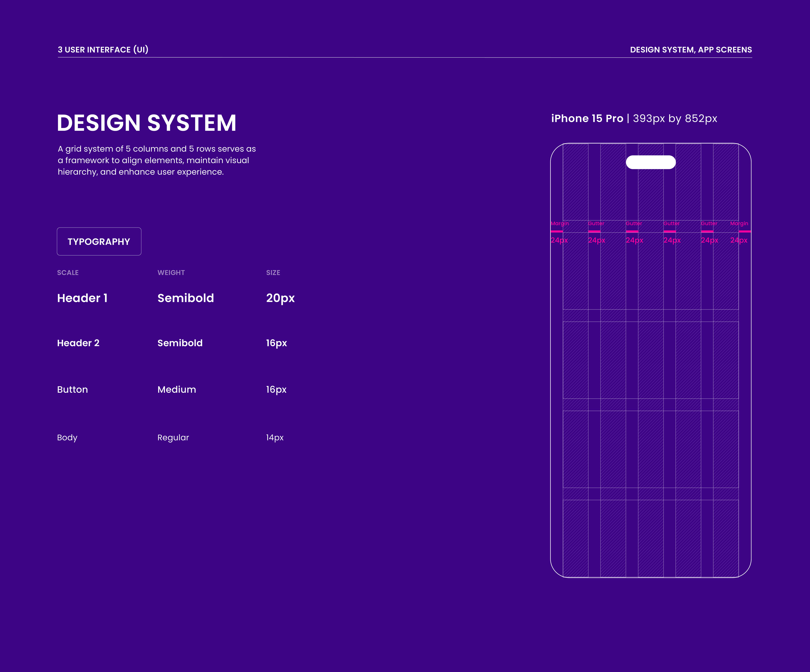Screen dimensions: 810x672
Task: Click the WEIGHT column header
Action: [x=171, y=273]
